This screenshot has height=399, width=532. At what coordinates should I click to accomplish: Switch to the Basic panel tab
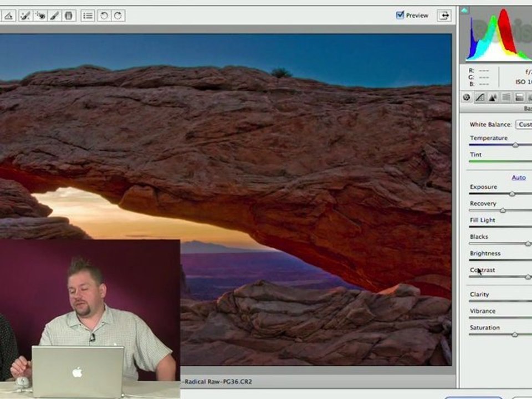[x=467, y=98]
